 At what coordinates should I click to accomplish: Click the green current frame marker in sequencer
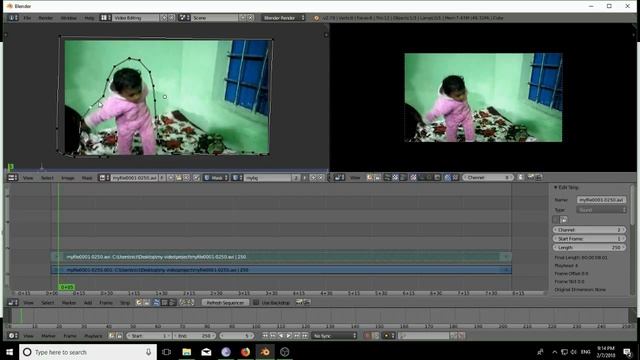pyautogui.click(x=67, y=287)
